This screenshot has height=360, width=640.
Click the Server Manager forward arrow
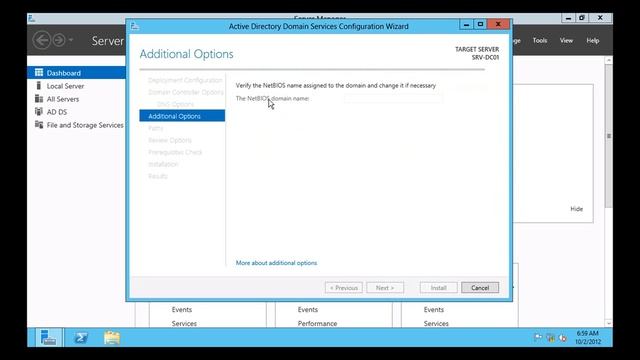59,40
